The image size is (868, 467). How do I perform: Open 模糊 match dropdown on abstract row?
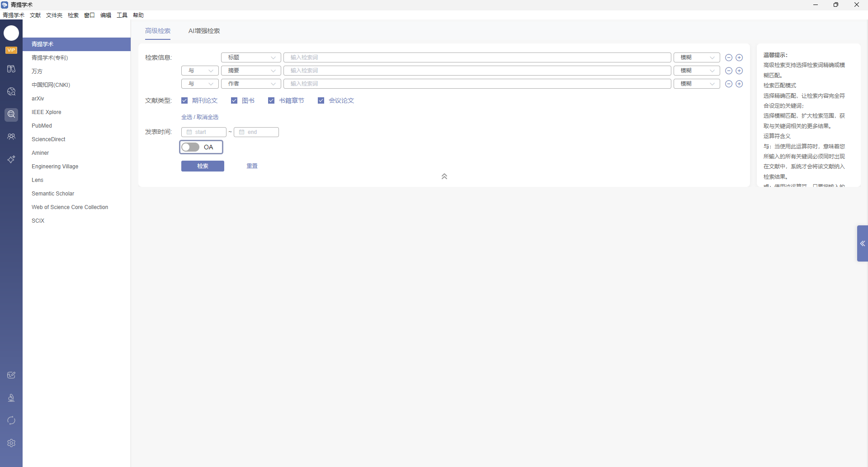[697, 71]
